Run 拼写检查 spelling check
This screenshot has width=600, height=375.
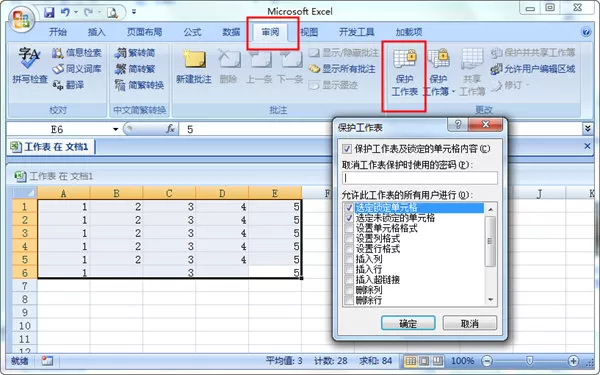29,65
